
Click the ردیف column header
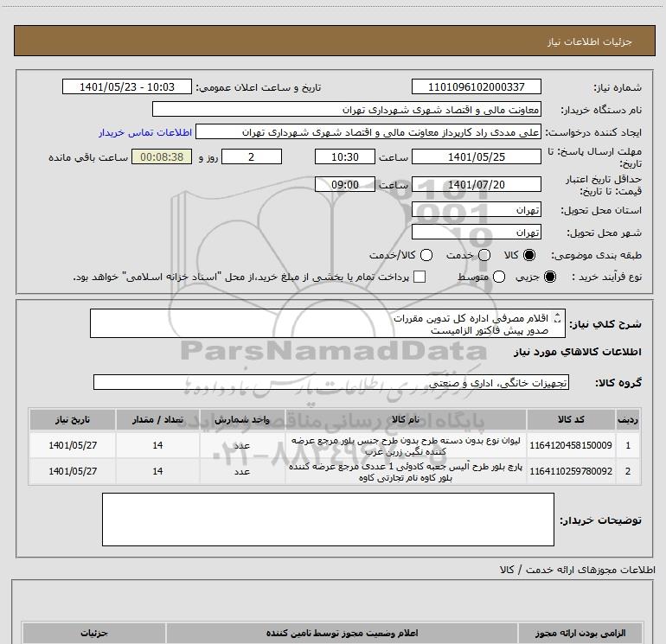[x=627, y=420]
